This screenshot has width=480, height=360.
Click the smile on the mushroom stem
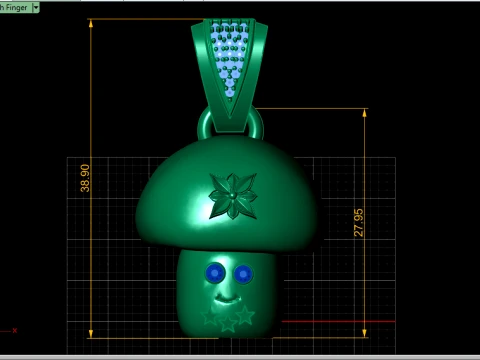pos(227,297)
